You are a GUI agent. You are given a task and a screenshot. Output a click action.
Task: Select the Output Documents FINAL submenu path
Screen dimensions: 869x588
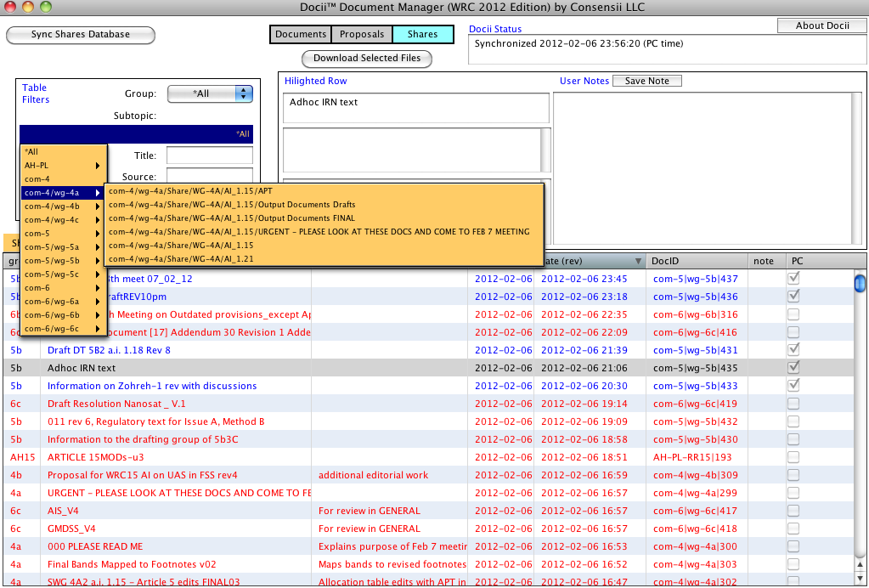(x=232, y=218)
